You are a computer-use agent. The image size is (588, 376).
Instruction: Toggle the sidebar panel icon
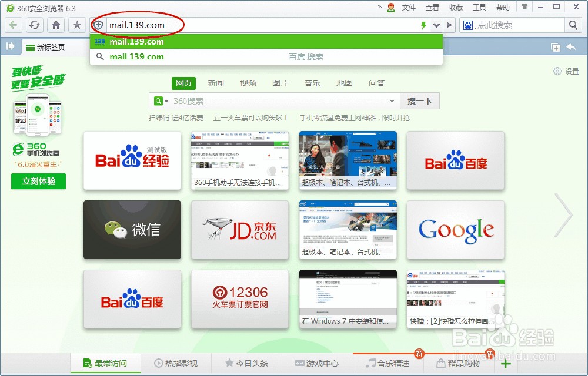tap(11, 46)
